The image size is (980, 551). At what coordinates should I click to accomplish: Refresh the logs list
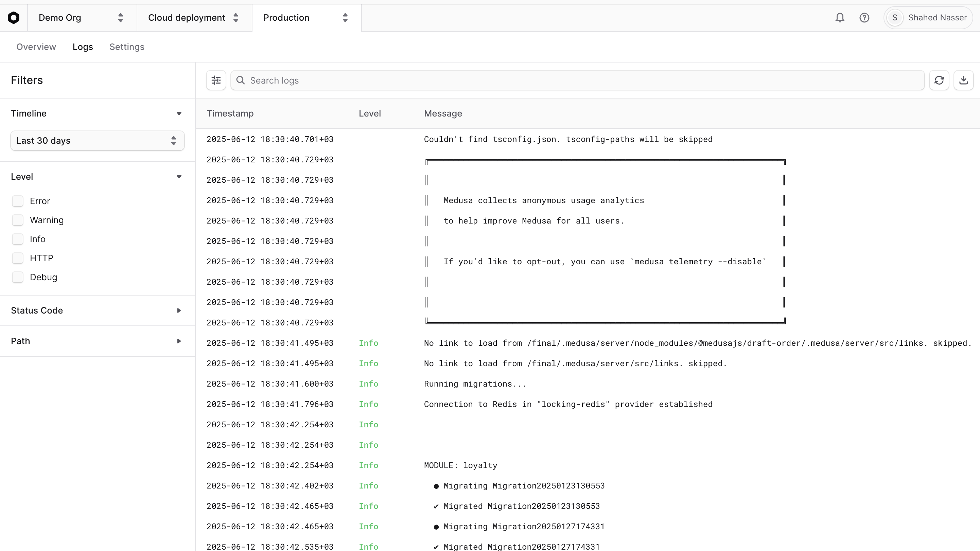pos(939,80)
